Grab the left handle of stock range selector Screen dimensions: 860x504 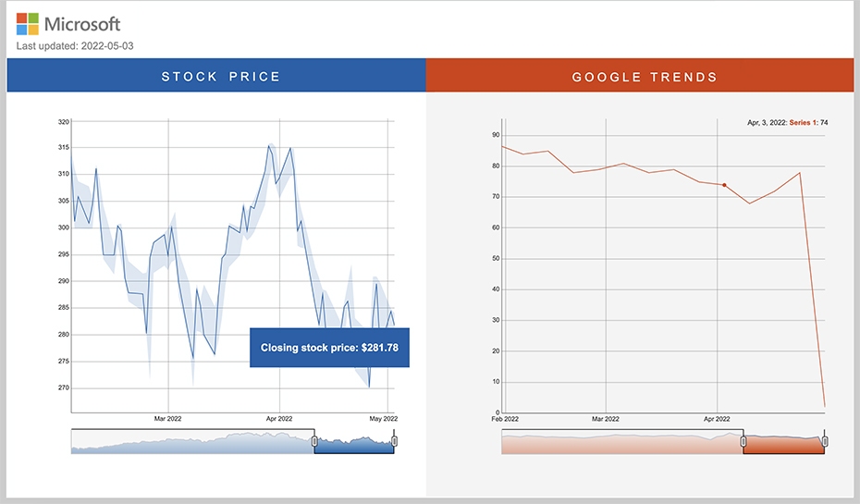point(314,441)
